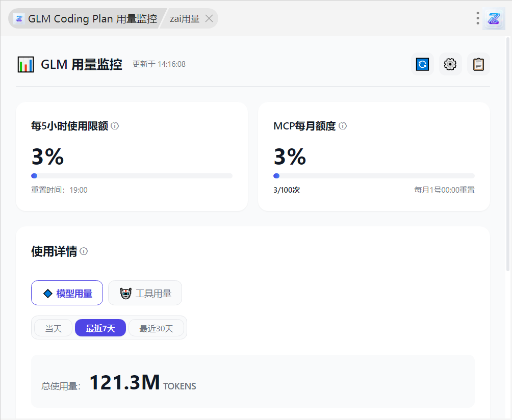
Task: Select the 最近7天 time range
Action: (100, 328)
